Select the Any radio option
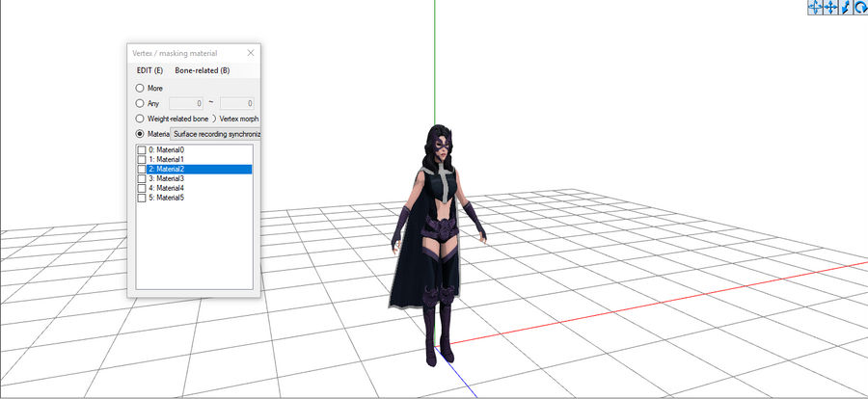The height and width of the screenshot is (399, 868). coord(140,103)
